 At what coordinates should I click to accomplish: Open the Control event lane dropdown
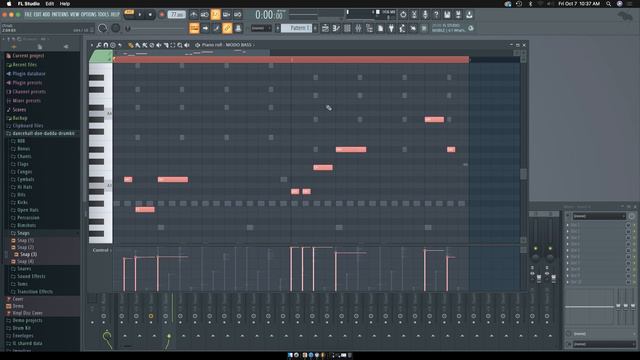click(x=101, y=250)
